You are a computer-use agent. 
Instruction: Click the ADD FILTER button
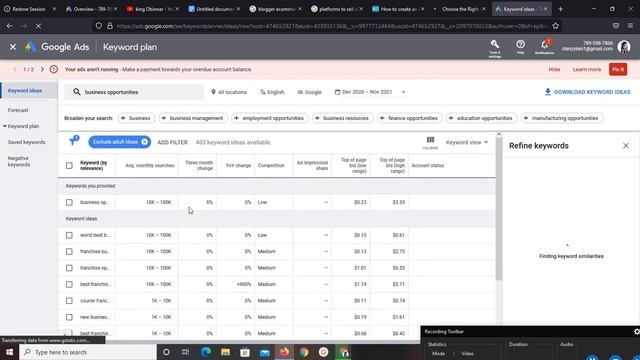pos(172,142)
